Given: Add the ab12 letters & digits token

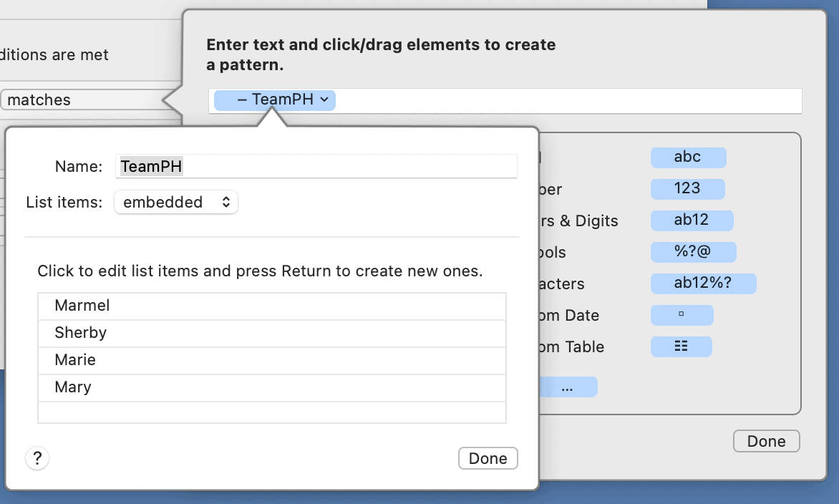Looking at the screenshot, I should (692, 220).
